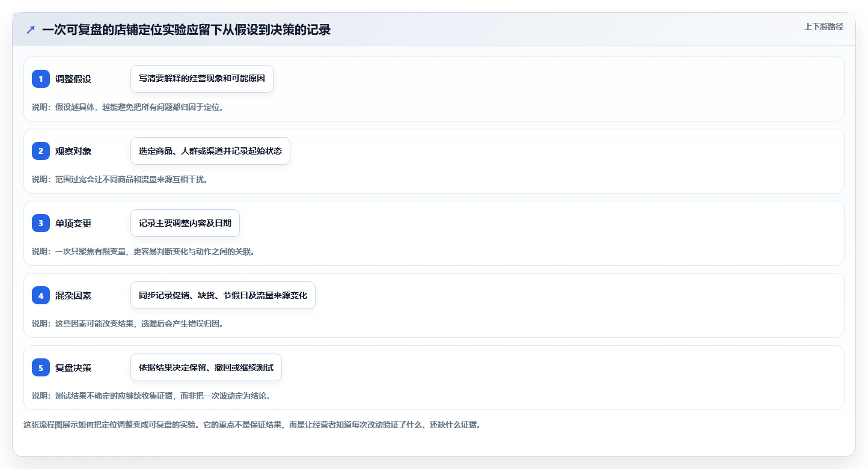This screenshot has width=868, height=469.
Task: Click the arrow icon beside the title
Action: point(31,29)
